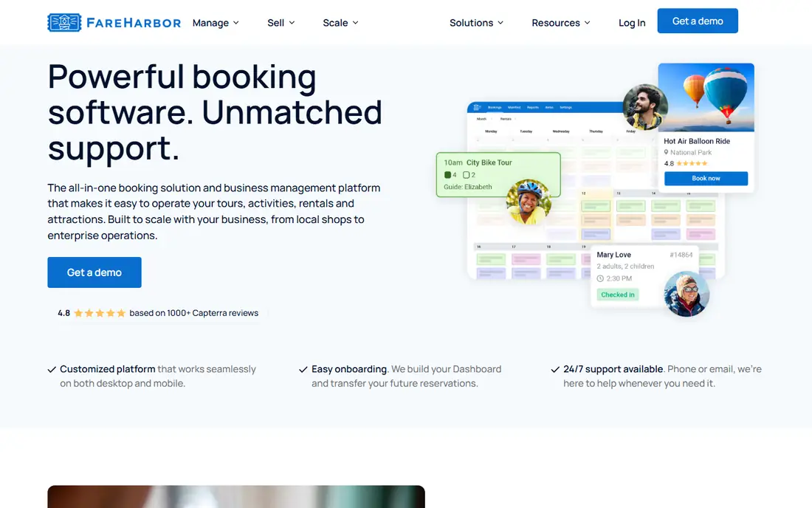Click the National Park location pin icon
Viewport: 812px width, 508px height.
(x=666, y=152)
